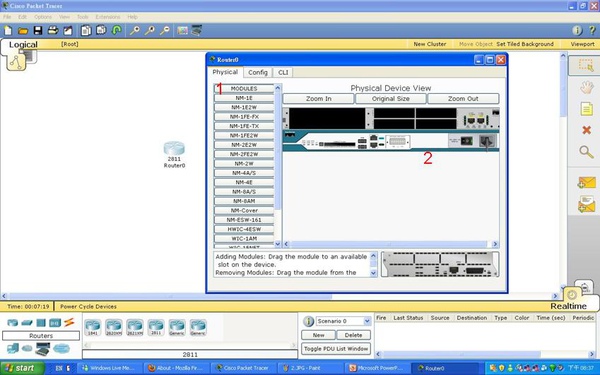
Task: Open the Activity Wizard toolbar icon
Action: coord(68,31)
